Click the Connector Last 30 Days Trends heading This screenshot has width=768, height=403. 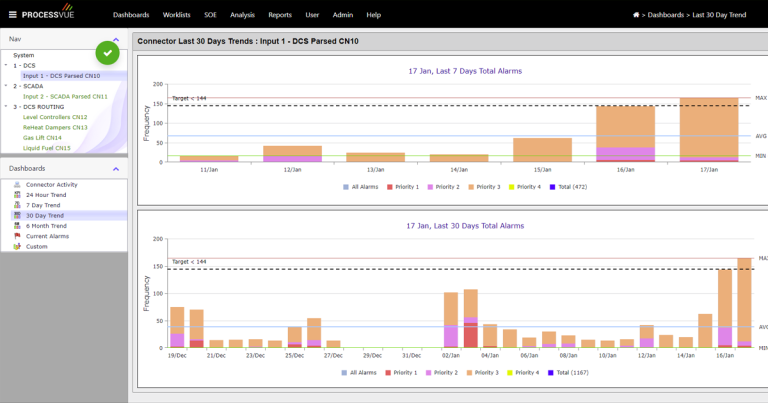248,41
